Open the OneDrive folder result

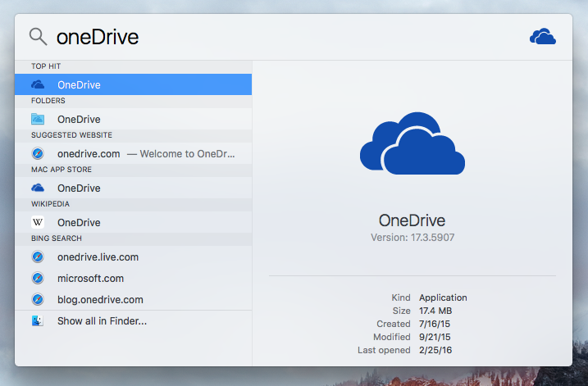[x=133, y=119]
